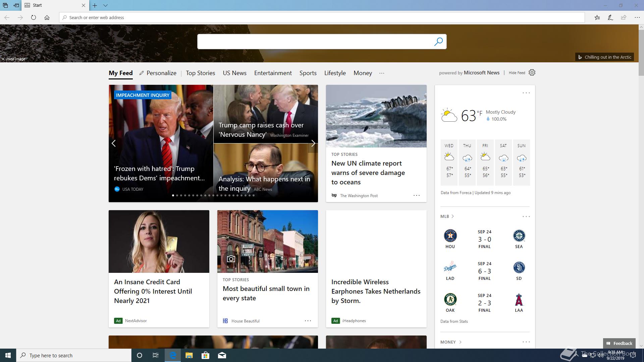
Task: Click the Hide Feed link
Action: click(517, 73)
